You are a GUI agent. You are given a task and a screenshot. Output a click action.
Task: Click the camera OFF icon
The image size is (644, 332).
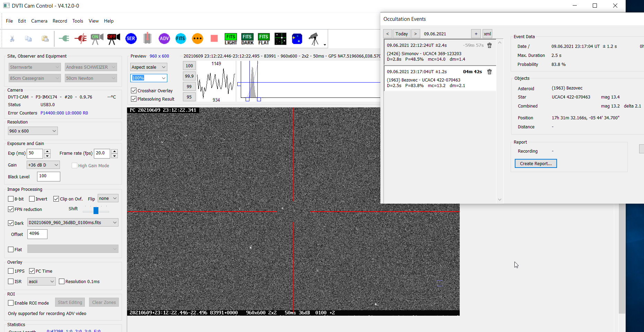click(x=113, y=39)
